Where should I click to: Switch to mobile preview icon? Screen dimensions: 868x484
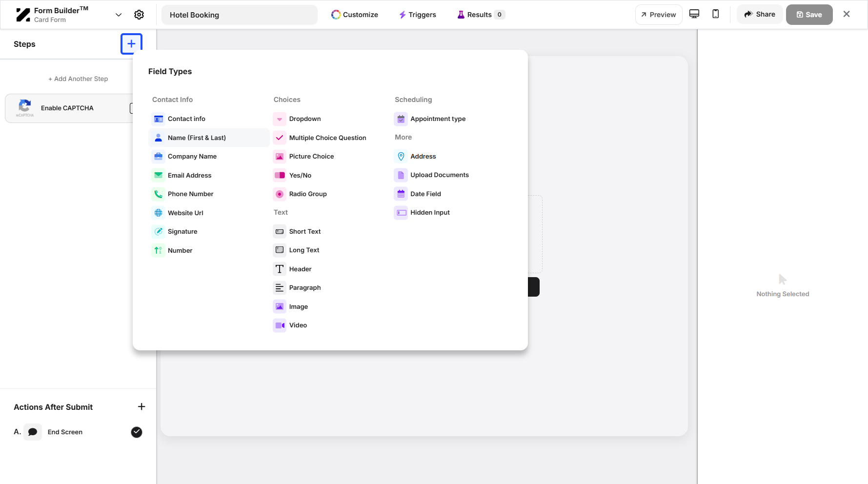click(x=716, y=14)
